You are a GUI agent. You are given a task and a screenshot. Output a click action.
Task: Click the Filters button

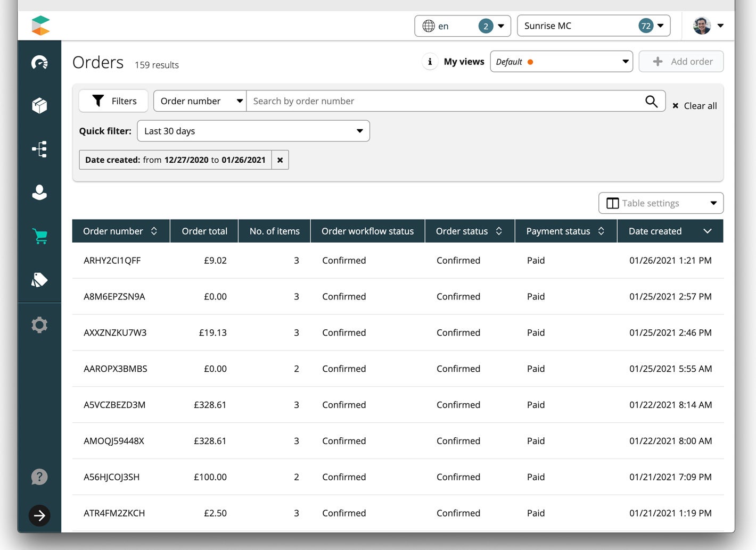tap(114, 101)
